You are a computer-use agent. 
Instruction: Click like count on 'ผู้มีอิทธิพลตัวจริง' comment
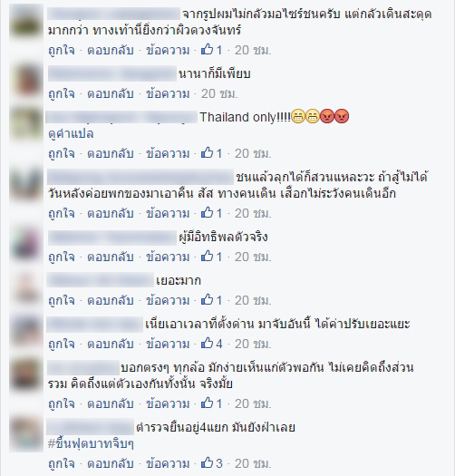tap(211, 257)
